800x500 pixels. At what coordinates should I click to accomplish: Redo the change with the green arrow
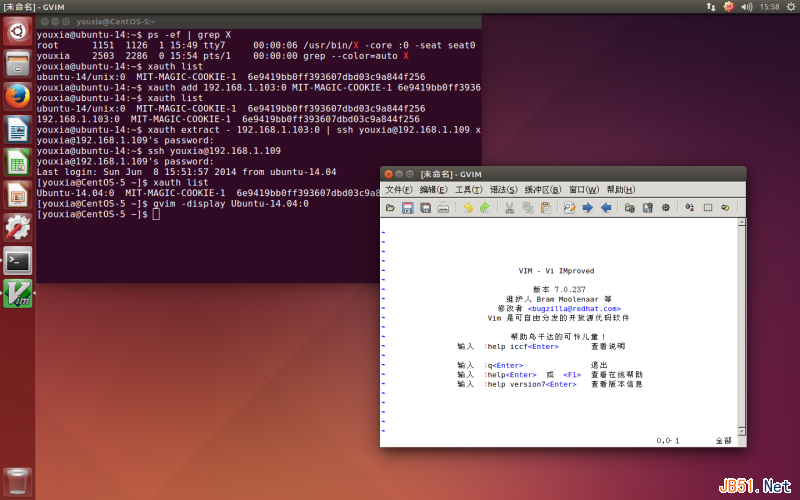485,208
